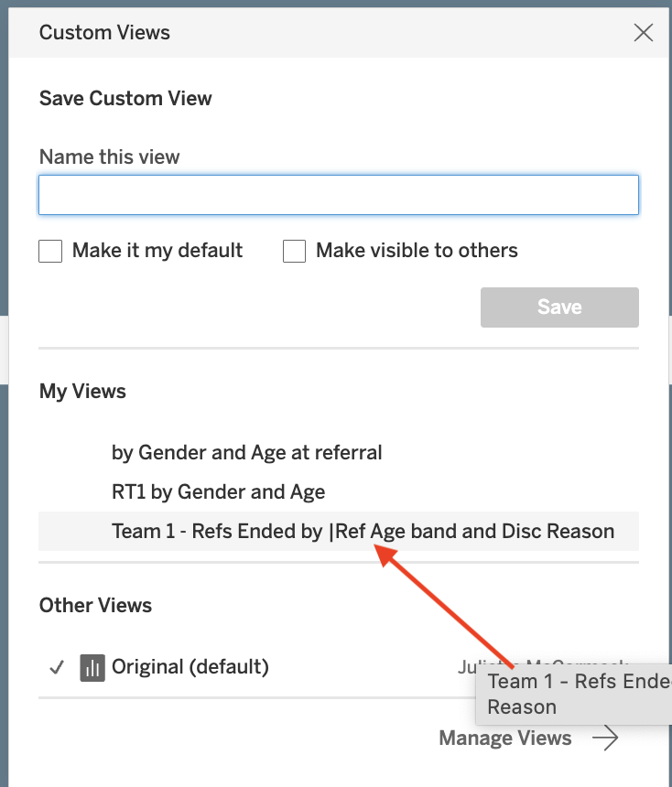Click the Other Views section heading
The image size is (672, 787).
point(95,605)
